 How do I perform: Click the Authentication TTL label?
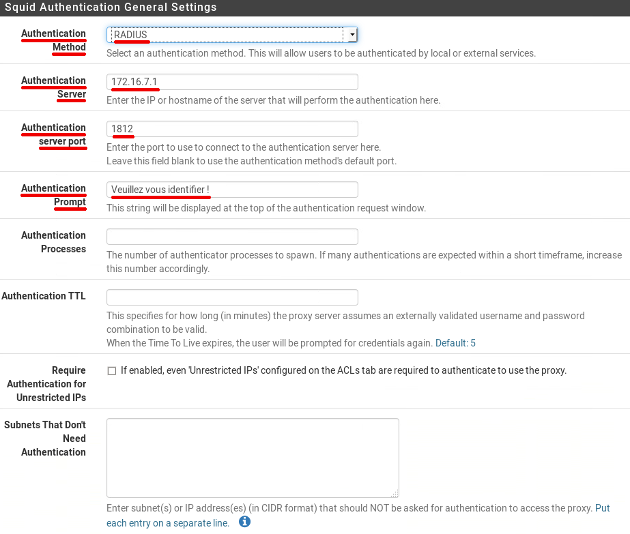click(43, 296)
